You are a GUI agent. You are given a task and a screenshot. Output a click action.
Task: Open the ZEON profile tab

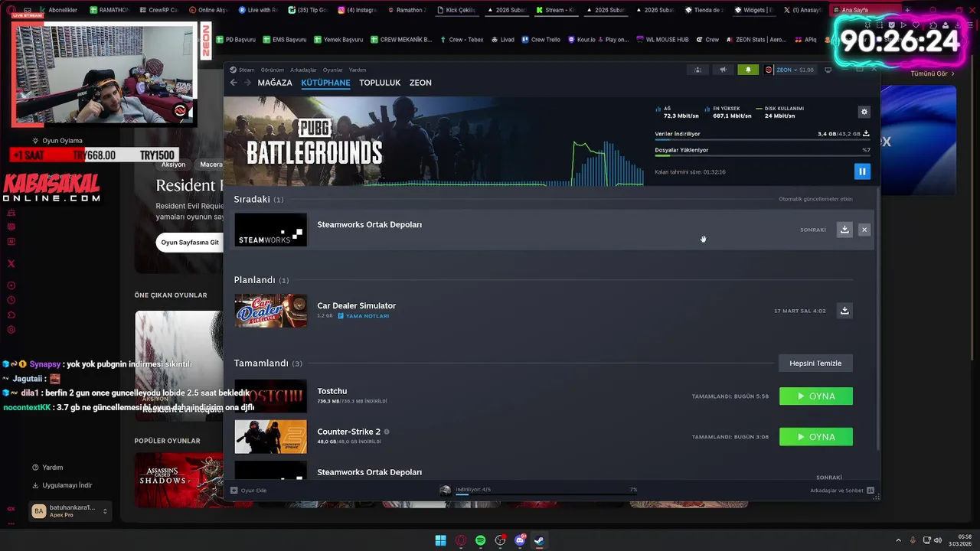tap(420, 83)
